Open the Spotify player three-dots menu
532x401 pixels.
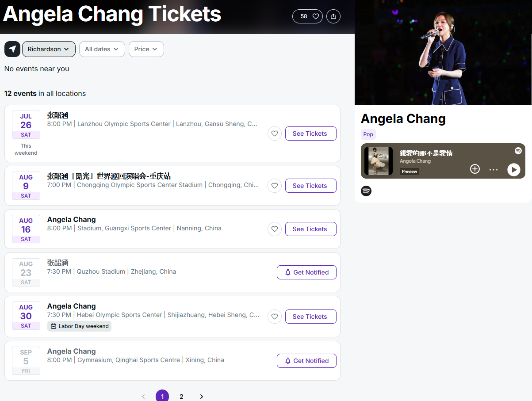pos(494,170)
